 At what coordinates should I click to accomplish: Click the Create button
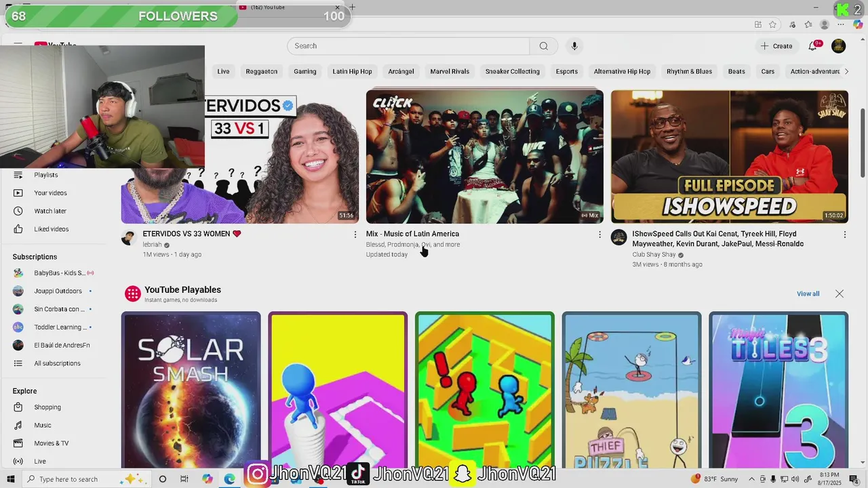pos(776,46)
